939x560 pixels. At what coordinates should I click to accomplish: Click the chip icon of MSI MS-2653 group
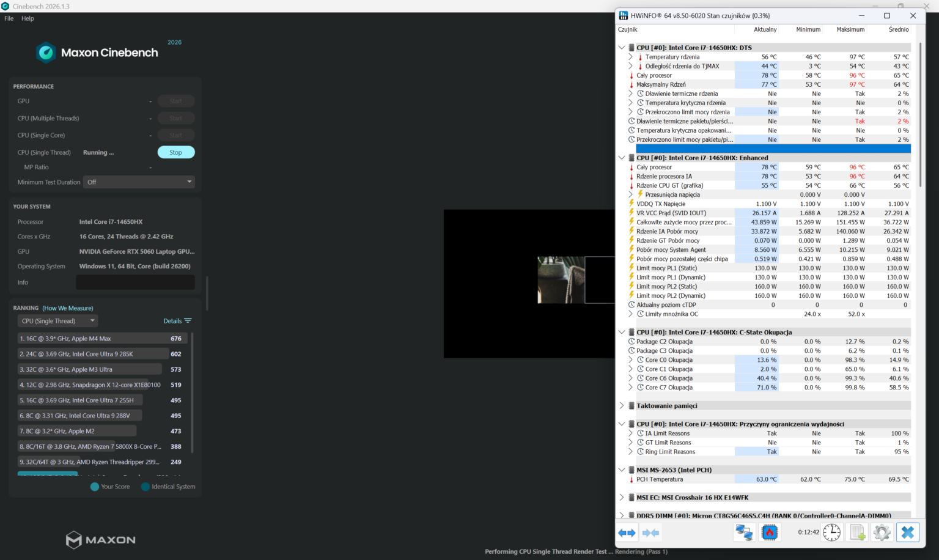tap(632, 470)
